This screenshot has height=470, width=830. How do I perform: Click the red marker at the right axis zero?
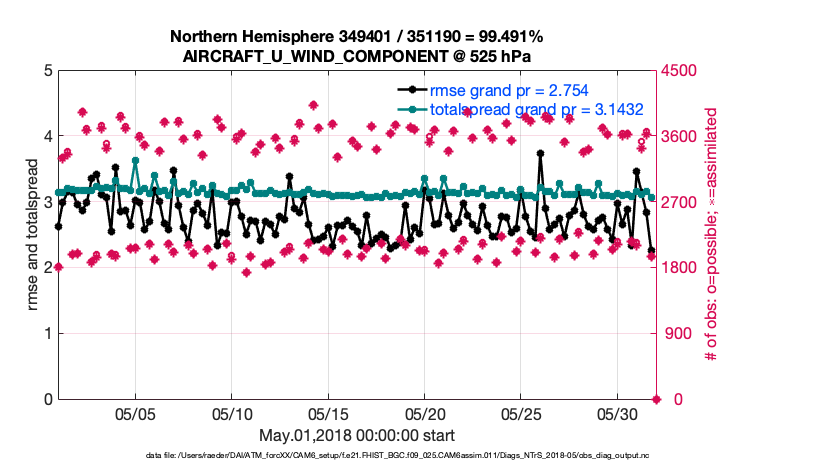point(657,400)
